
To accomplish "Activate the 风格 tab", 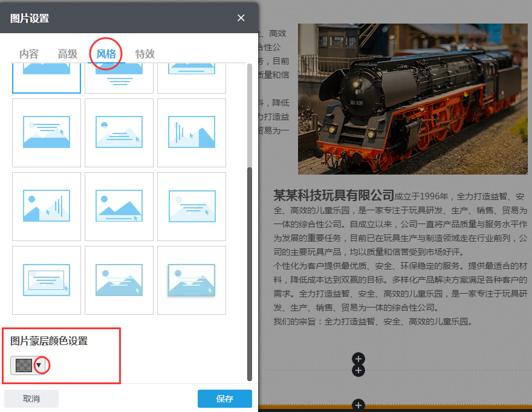I will pyautogui.click(x=106, y=54).
